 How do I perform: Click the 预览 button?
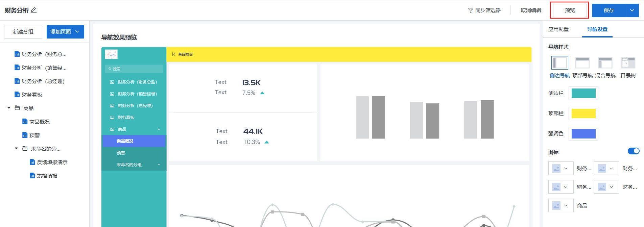point(570,10)
